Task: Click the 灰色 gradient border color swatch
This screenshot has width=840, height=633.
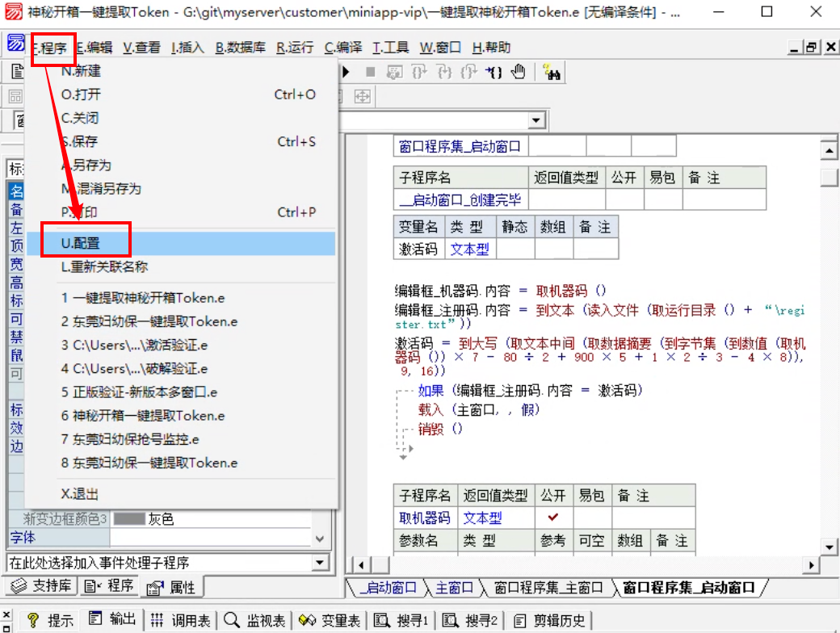Action: [x=128, y=518]
